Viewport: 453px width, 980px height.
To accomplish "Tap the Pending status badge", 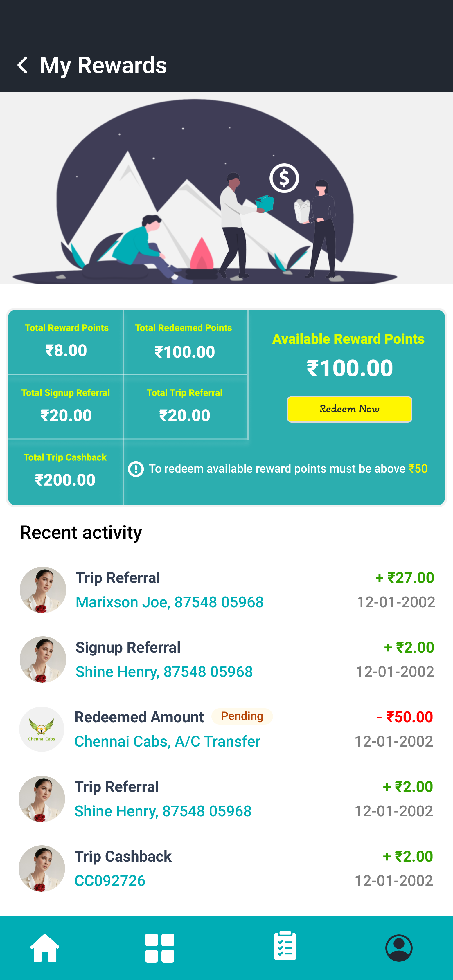I will [x=242, y=716].
